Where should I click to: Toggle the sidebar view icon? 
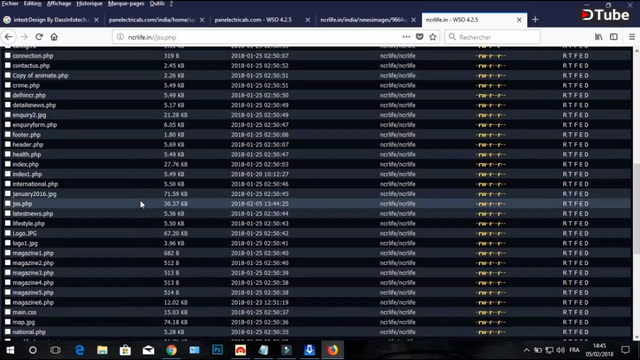click(x=613, y=37)
